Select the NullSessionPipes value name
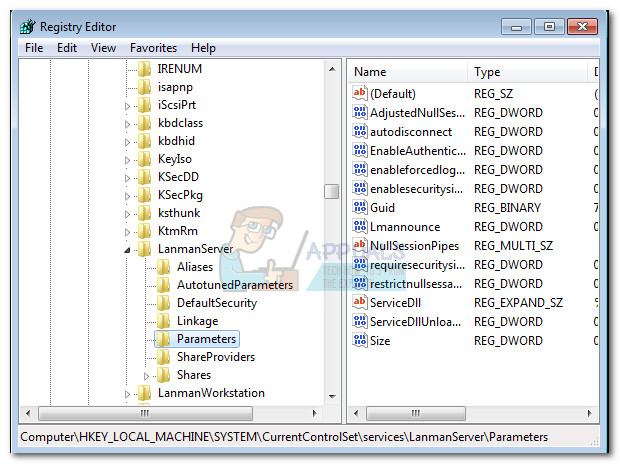Image resolution: width=620 pixels, height=464 pixels. click(x=414, y=246)
